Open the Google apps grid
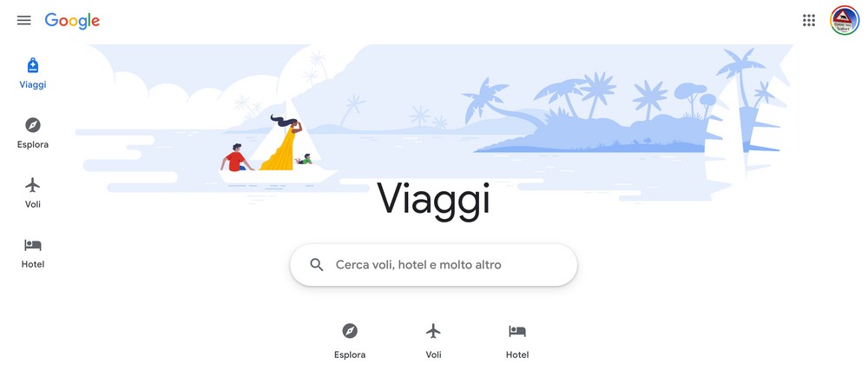The height and width of the screenshot is (391, 868). coord(809,21)
